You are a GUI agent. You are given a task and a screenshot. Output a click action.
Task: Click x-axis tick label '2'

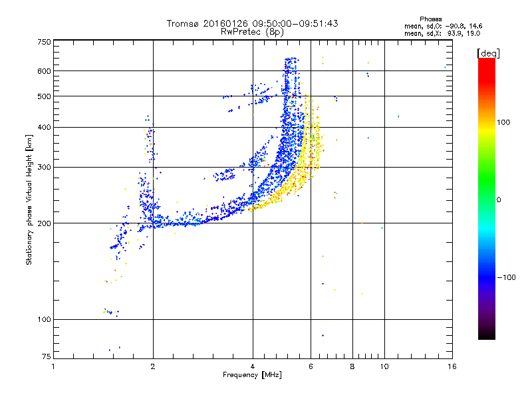coord(153,366)
